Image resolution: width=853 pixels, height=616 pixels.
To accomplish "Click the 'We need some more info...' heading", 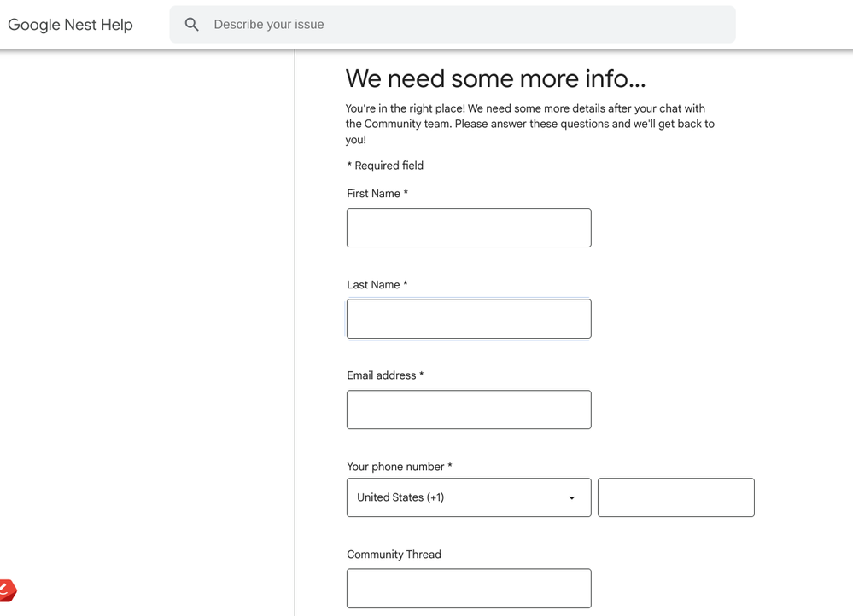I will 495,78.
